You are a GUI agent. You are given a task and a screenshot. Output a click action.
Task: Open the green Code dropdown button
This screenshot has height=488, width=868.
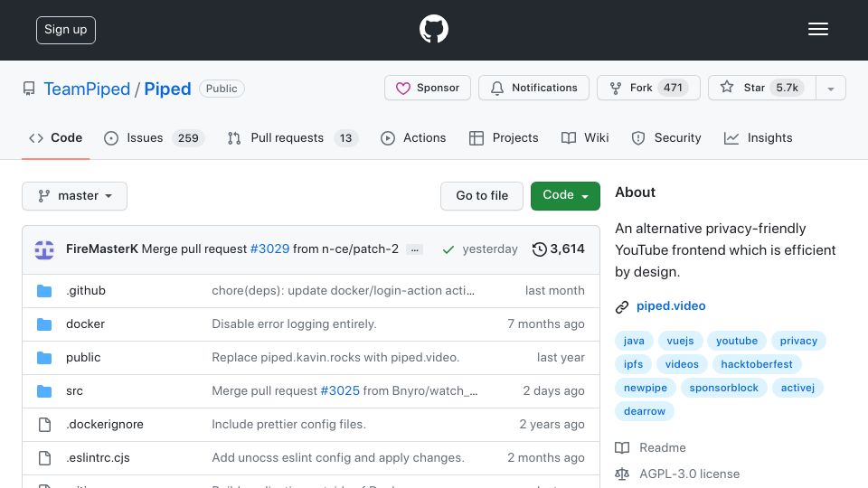(565, 196)
